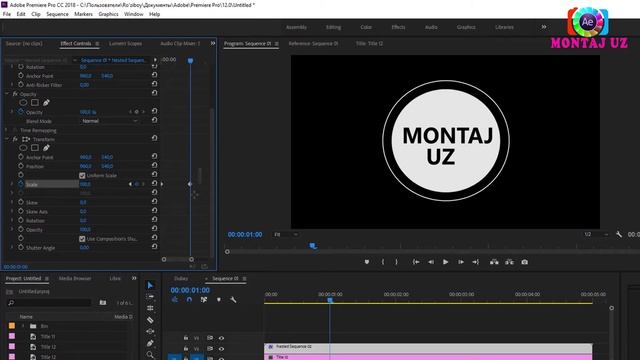Click the new bin folder icon in Project panel

(103, 302)
